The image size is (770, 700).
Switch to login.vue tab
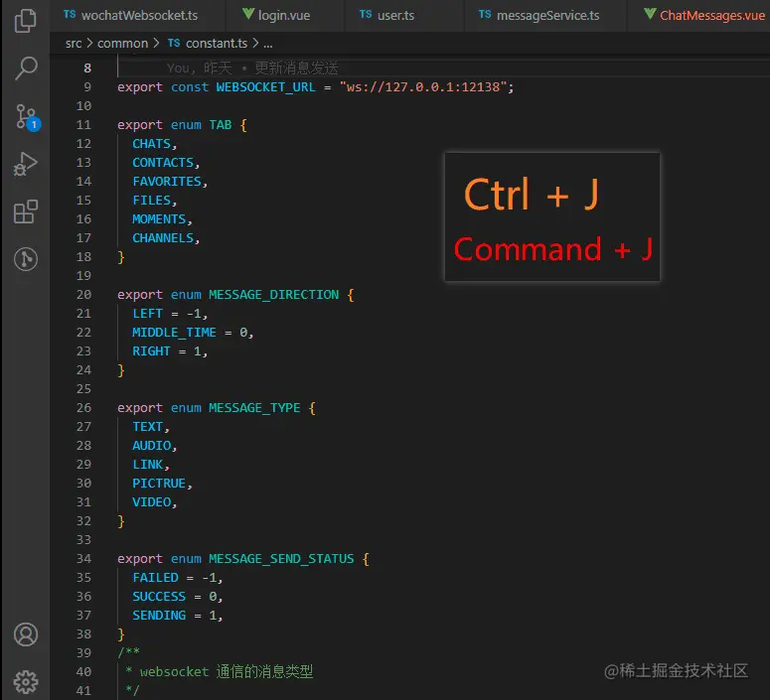point(276,15)
